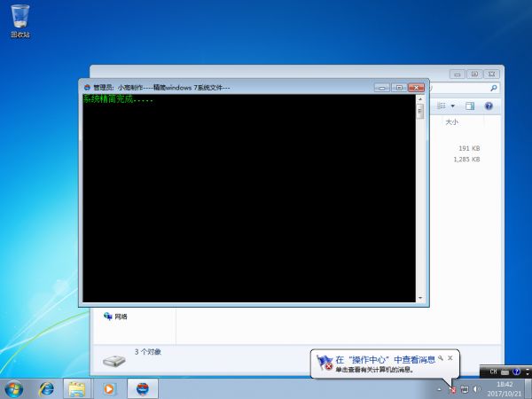Screen dimensions: 532x399
Task: Click the language bar help icon
Action: [517, 372]
